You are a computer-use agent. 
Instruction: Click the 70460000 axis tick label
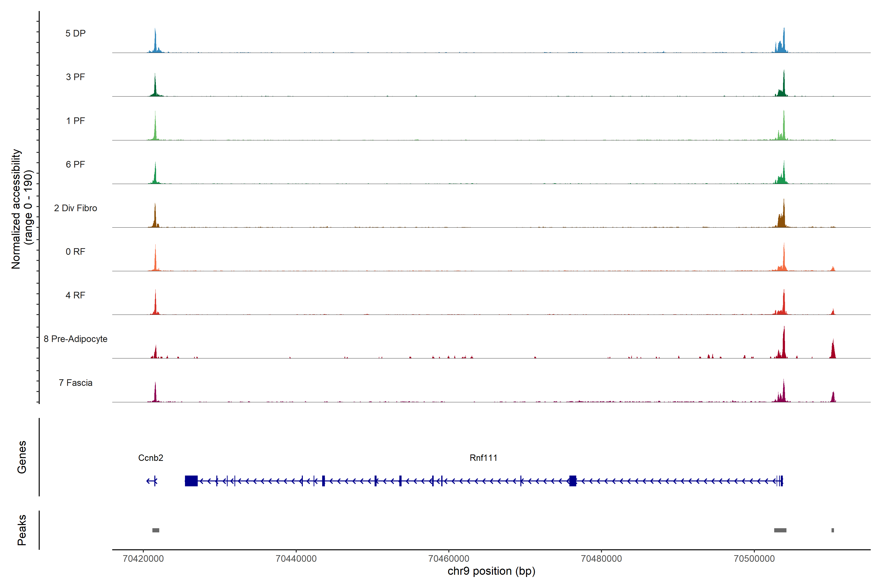click(449, 559)
